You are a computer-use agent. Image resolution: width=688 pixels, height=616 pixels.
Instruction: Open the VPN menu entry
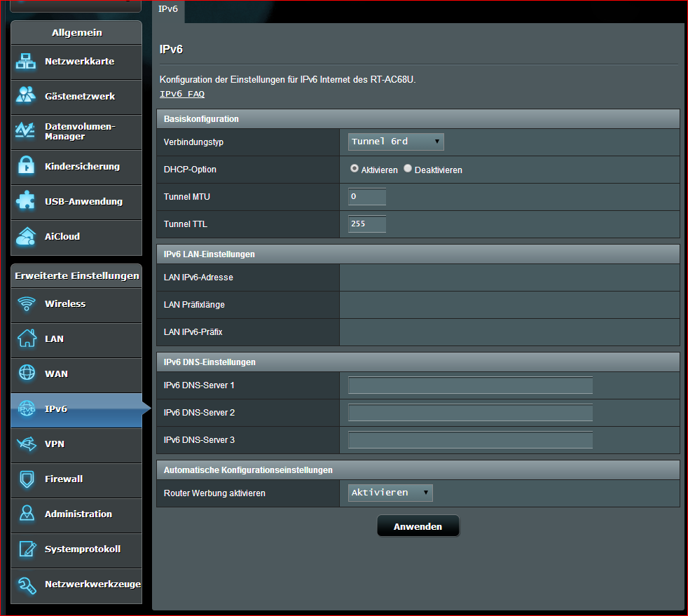coord(54,444)
